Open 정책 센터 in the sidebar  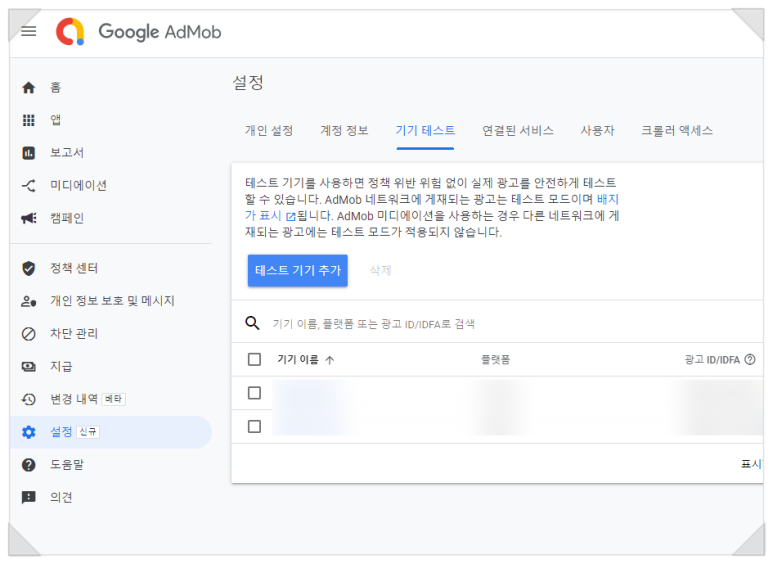pyautogui.click(x=73, y=268)
